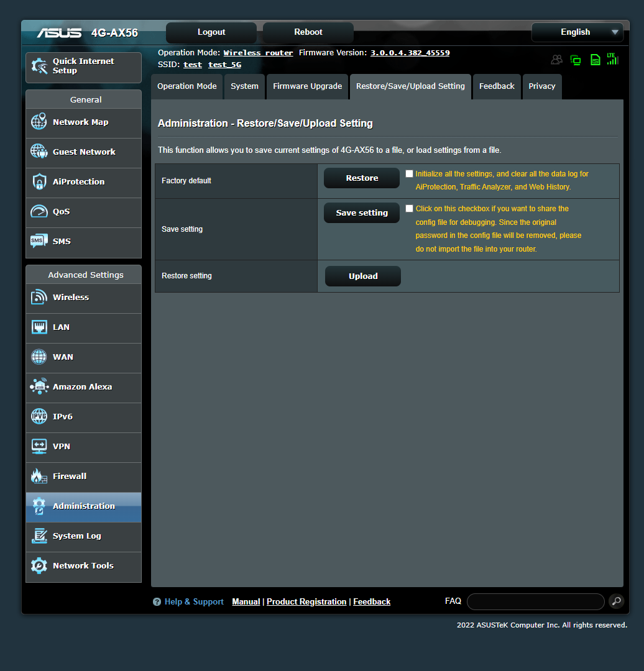Click the guest users status icon
The image size is (644, 671).
[x=556, y=60]
